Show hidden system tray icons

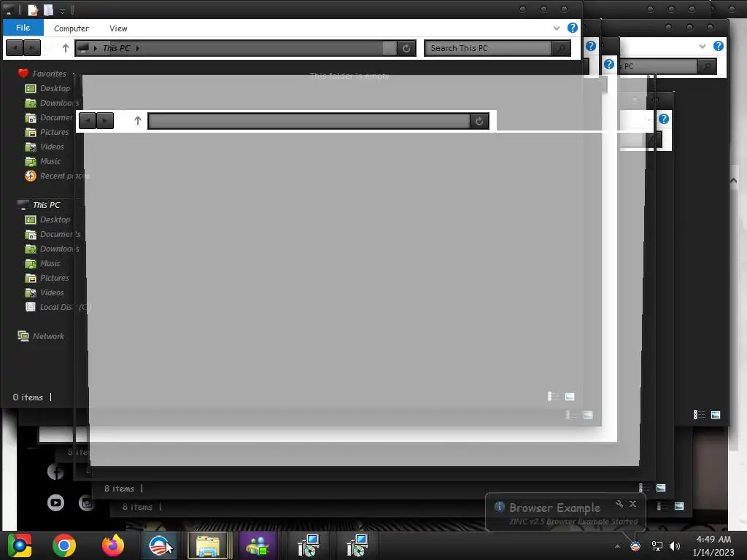pos(617,546)
